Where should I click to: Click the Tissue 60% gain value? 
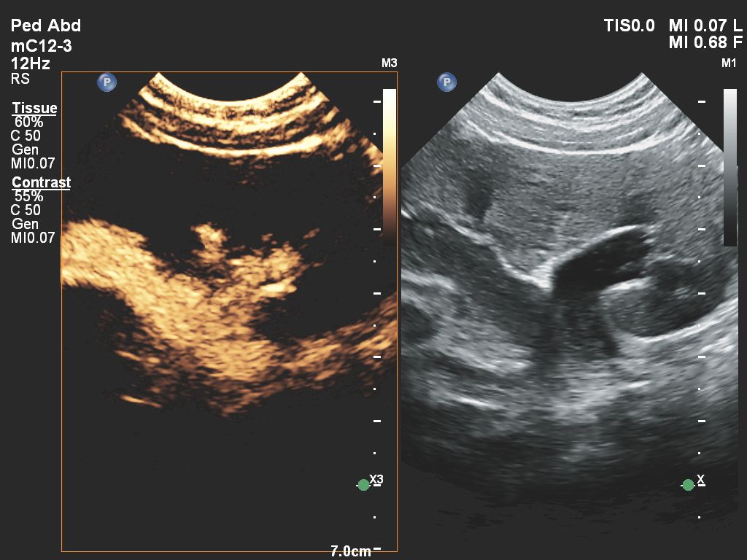click(28, 122)
